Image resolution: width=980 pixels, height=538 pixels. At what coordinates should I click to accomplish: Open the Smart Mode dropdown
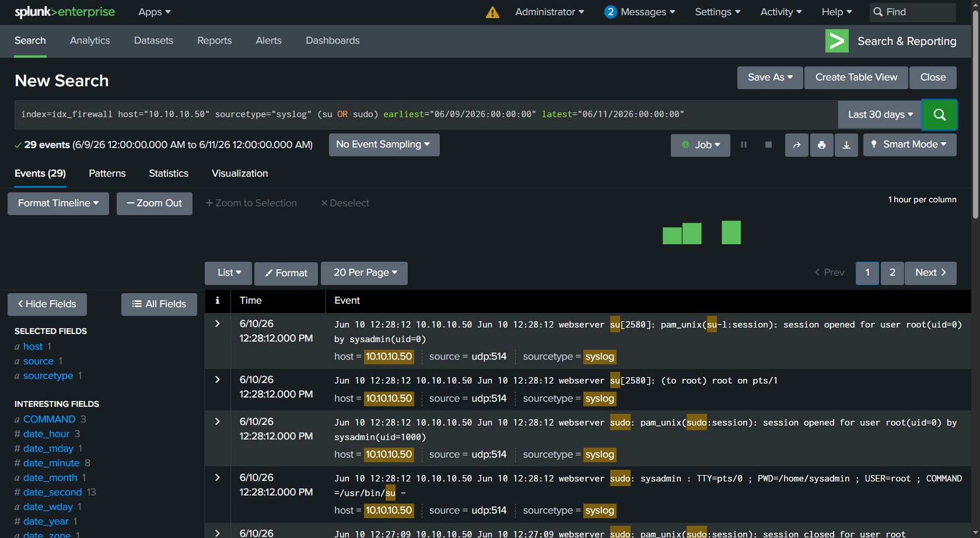909,145
